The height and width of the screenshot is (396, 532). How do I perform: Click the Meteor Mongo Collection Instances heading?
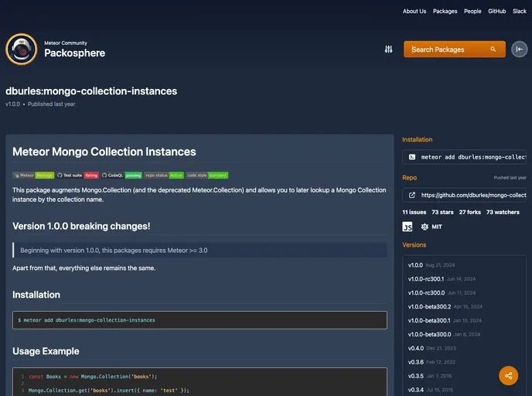point(104,152)
